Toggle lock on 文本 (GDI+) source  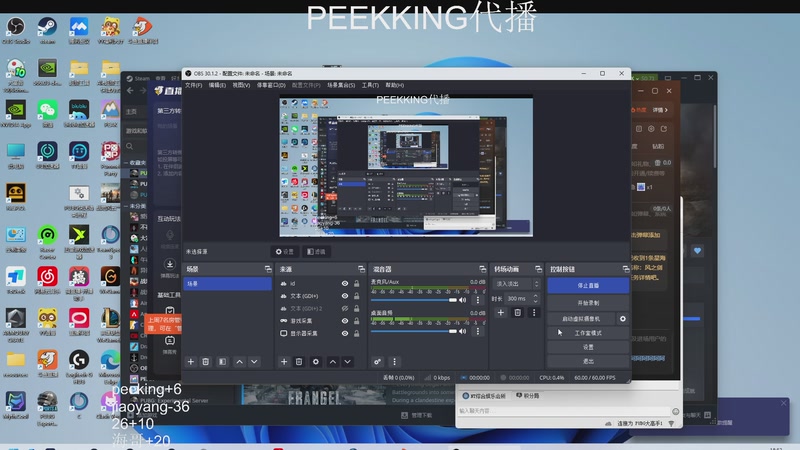pos(357,296)
